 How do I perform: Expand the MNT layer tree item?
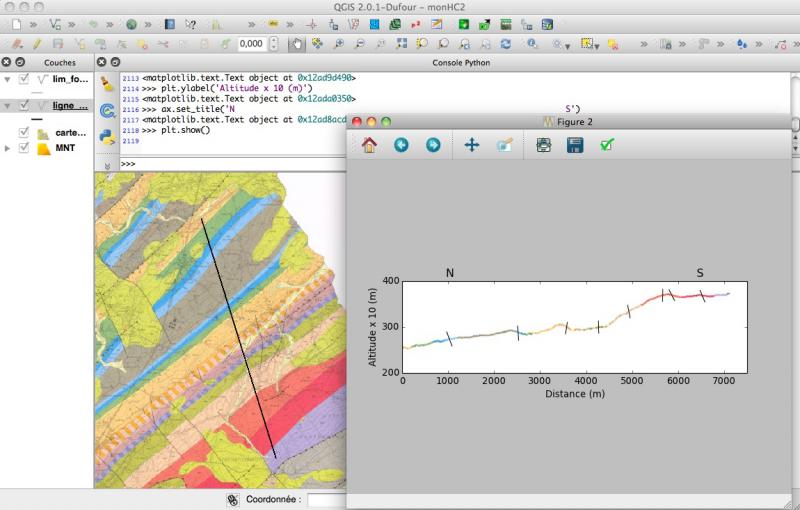pyautogui.click(x=8, y=148)
